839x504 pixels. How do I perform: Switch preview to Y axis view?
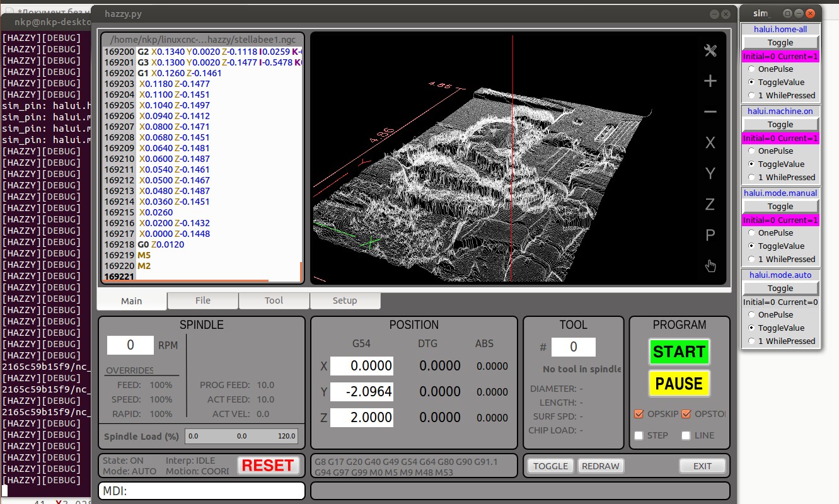point(710,173)
